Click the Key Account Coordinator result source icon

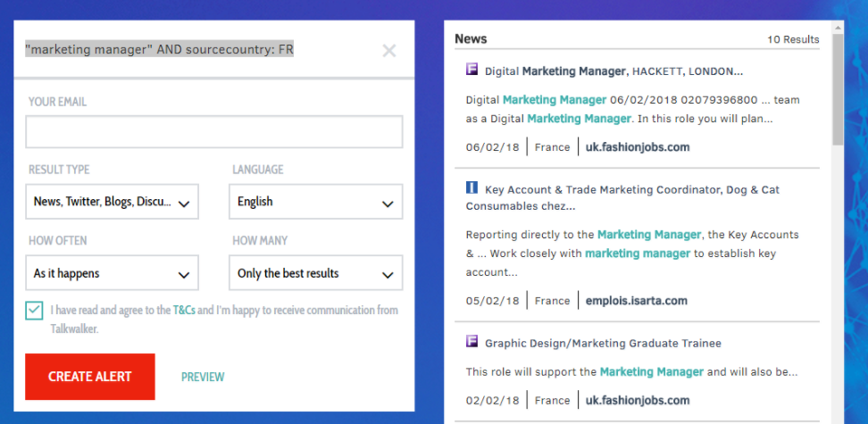point(472,188)
